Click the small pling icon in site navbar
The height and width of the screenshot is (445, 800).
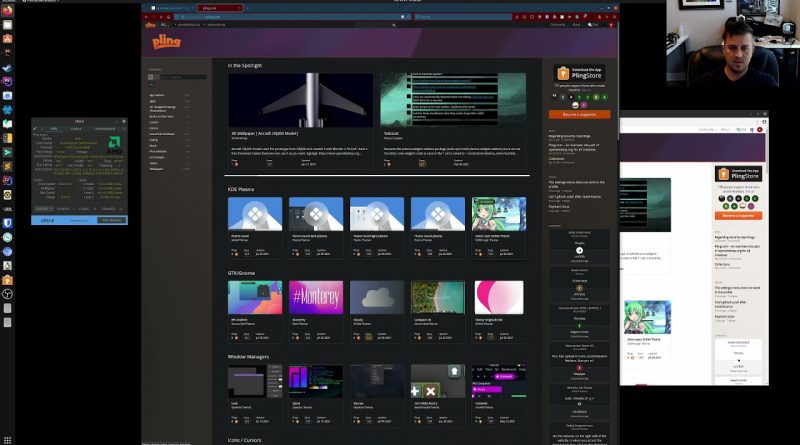(x=151, y=24)
